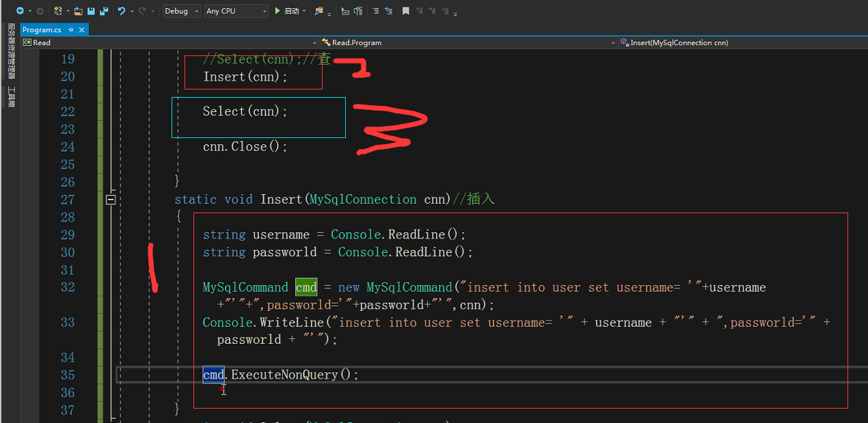The width and height of the screenshot is (868, 423).
Task: Click the Navigate Backward arrow icon
Action: pos(20,11)
